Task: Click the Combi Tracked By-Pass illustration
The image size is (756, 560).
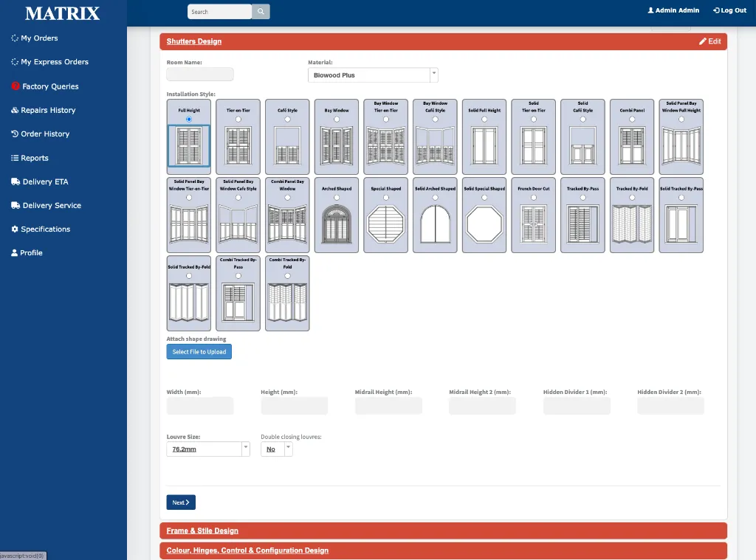Action: (x=238, y=303)
